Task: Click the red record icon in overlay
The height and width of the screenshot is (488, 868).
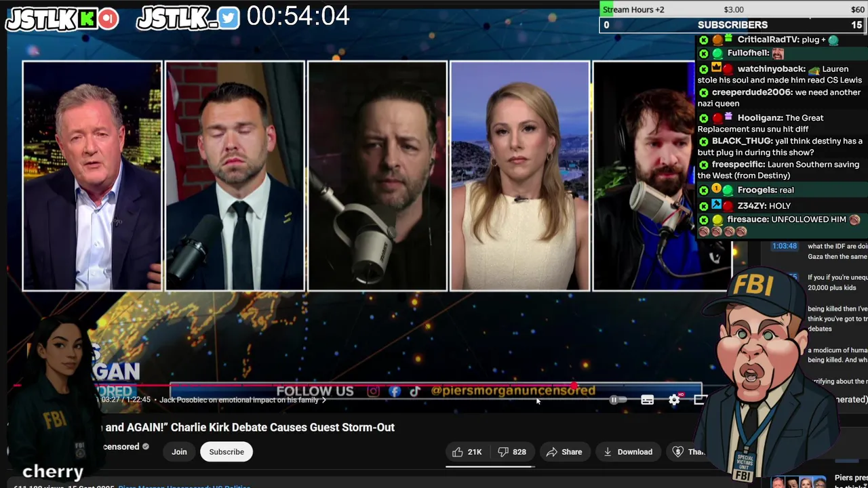Action: pyautogui.click(x=108, y=19)
